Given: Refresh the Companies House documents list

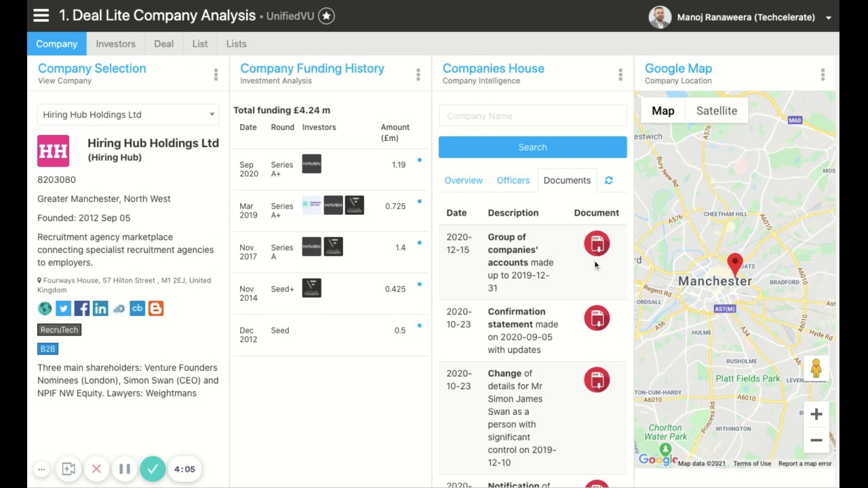Looking at the screenshot, I should (x=608, y=180).
